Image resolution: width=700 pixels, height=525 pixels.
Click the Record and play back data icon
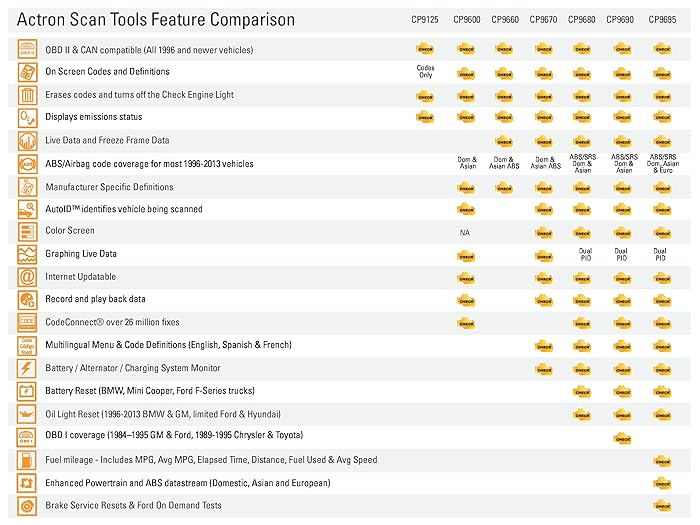(x=27, y=299)
